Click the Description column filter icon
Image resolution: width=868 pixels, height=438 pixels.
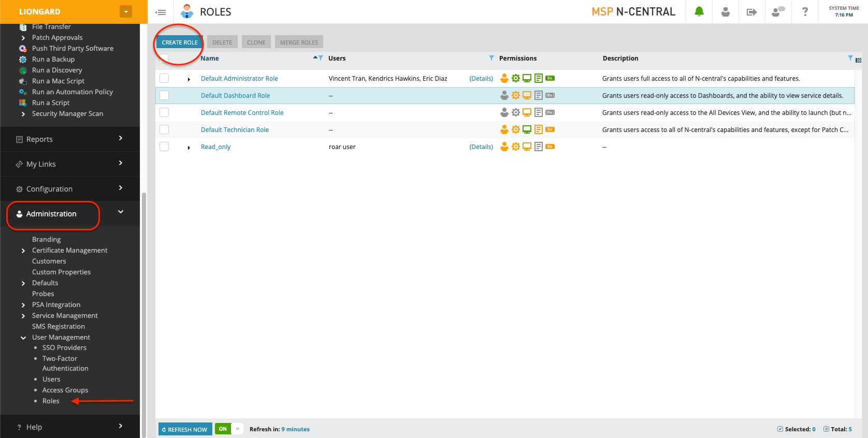(850, 58)
